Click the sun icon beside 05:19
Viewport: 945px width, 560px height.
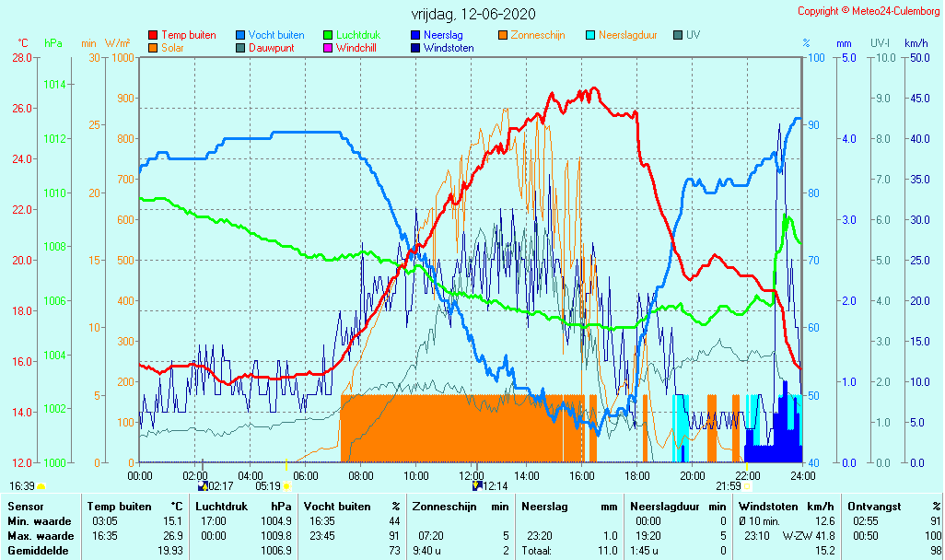pyautogui.click(x=286, y=485)
